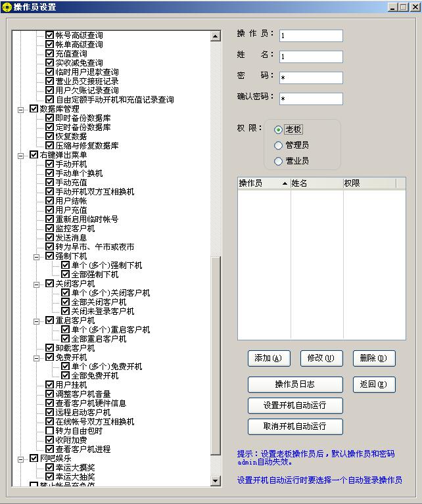Select 转为早市、午市或夜市 tree item

[x=95, y=247]
